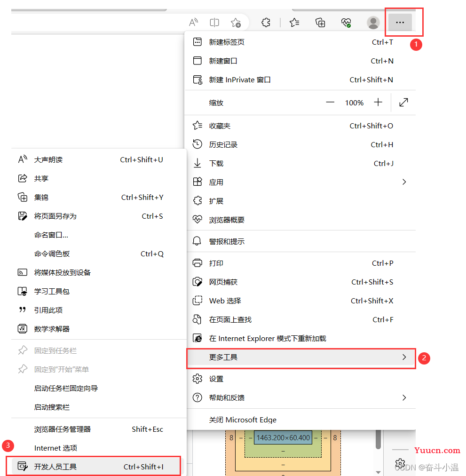
Task: Increase zoom with the plus button
Action: tap(378, 103)
